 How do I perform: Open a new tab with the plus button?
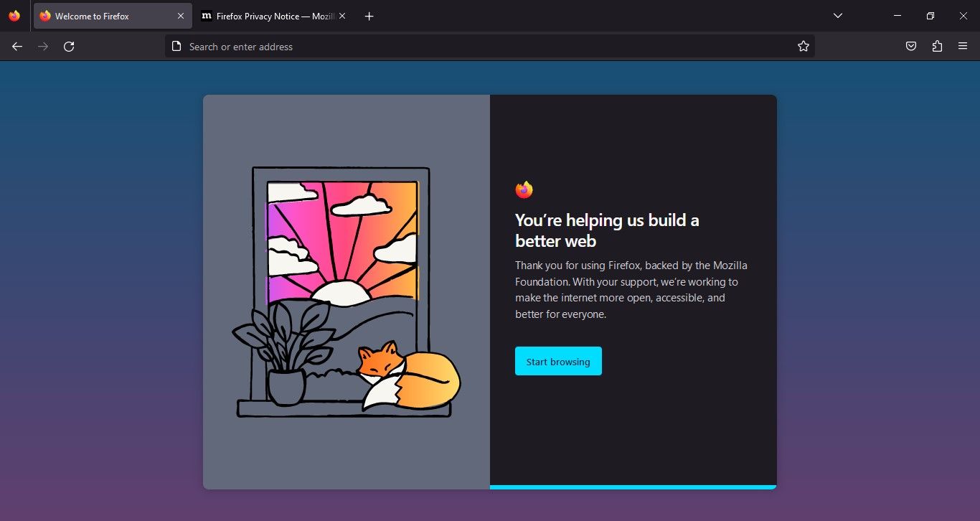click(369, 16)
